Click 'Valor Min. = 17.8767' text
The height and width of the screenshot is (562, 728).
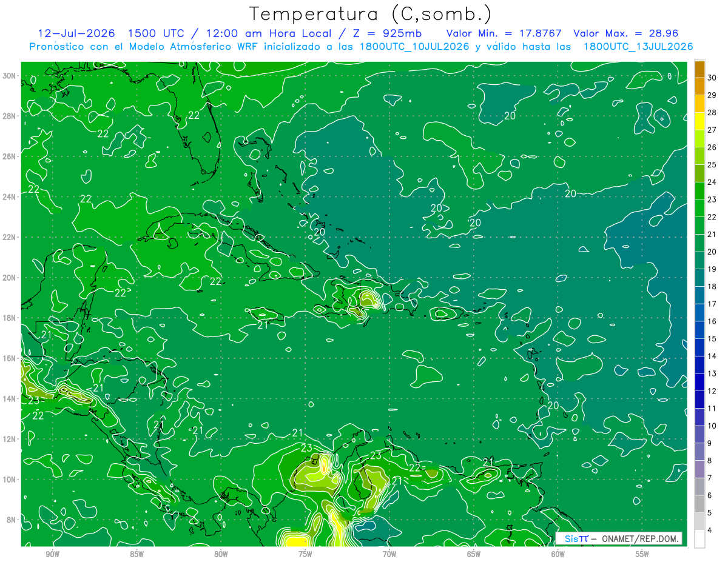(504, 33)
